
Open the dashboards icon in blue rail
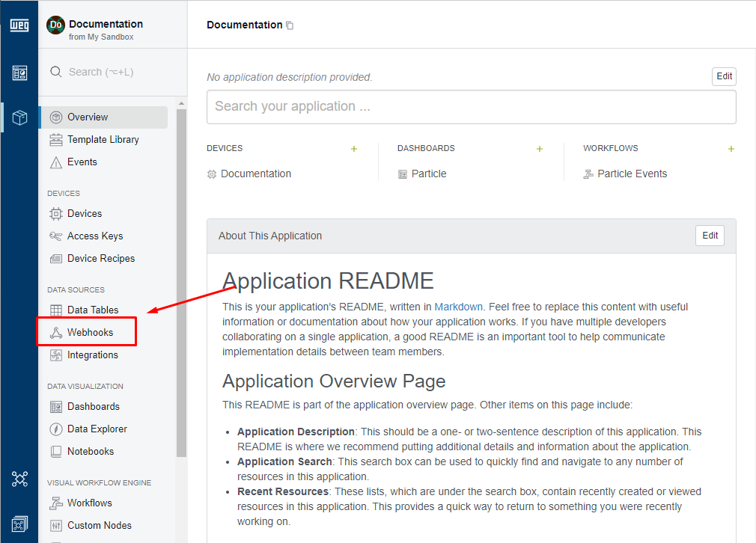[x=19, y=73]
